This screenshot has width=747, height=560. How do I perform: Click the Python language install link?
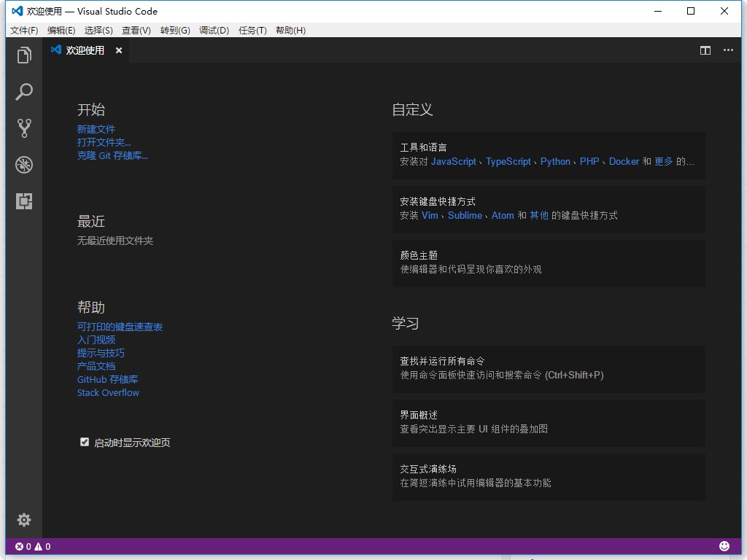(555, 161)
